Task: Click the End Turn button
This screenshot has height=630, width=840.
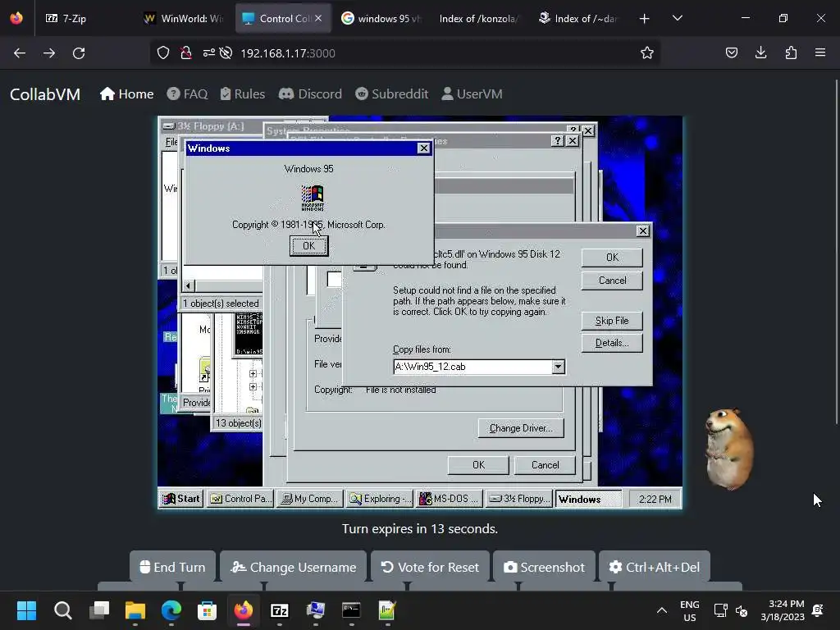Action: 172,567
